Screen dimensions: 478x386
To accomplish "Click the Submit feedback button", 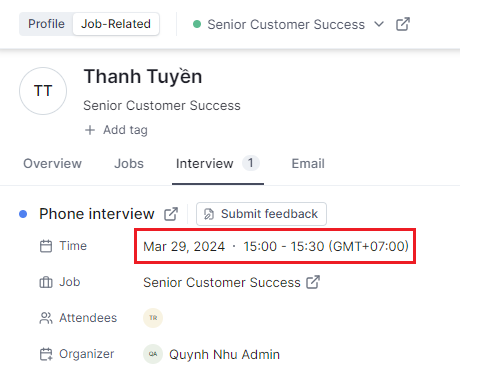I will 261,214.
